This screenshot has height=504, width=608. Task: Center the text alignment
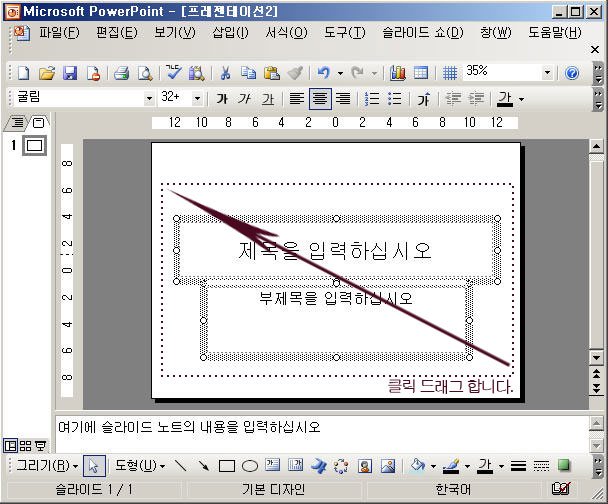[320, 99]
